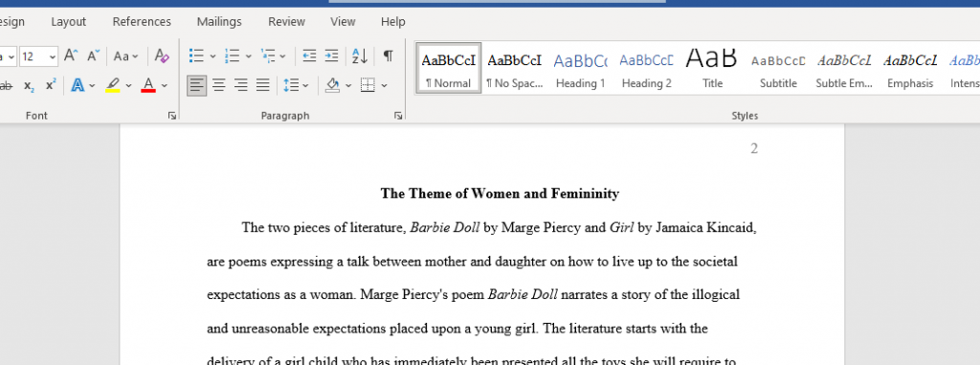This screenshot has width=980, height=365.
Task: Open the Help tab
Action: point(393,21)
